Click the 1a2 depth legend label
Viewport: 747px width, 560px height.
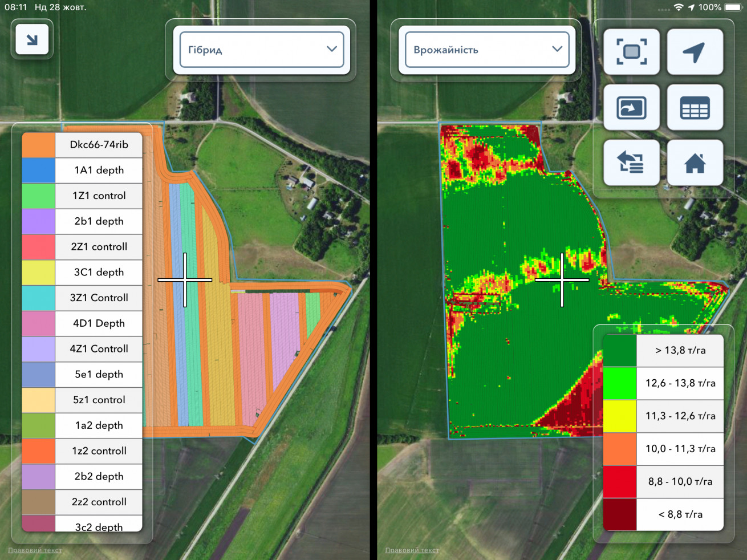pyautogui.click(x=99, y=425)
